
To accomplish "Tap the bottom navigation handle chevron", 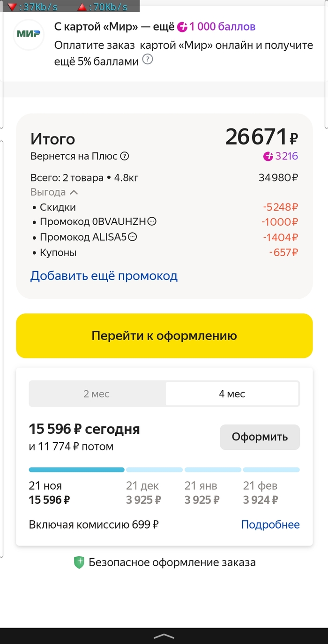I will 164,636.
